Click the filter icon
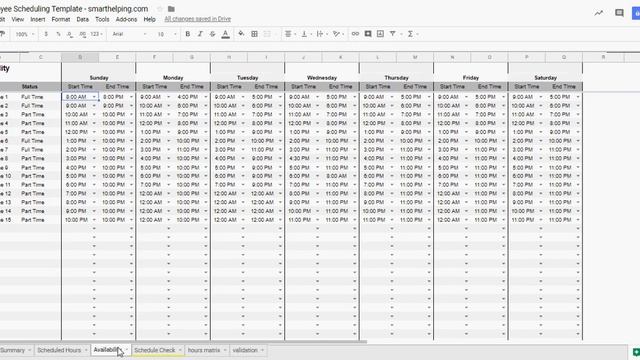This screenshot has height=360, width=640. click(393, 34)
